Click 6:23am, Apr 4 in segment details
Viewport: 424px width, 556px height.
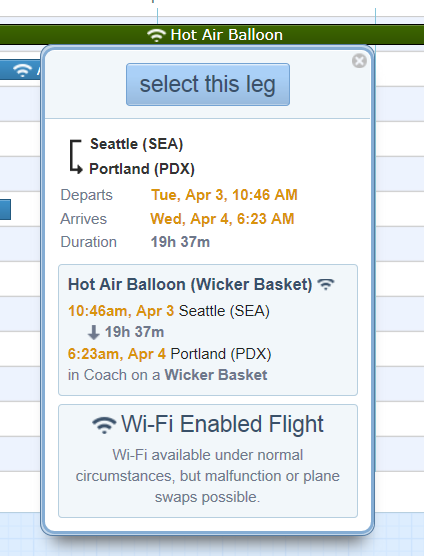tap(117, 354)
